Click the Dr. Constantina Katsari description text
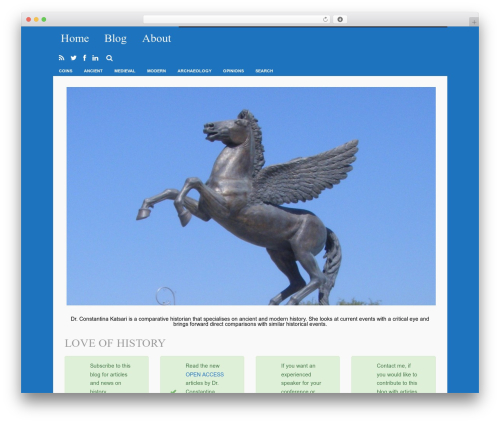The width and height of the screenshot is (500, 423). pyautogui.click(x=250, y=321)
